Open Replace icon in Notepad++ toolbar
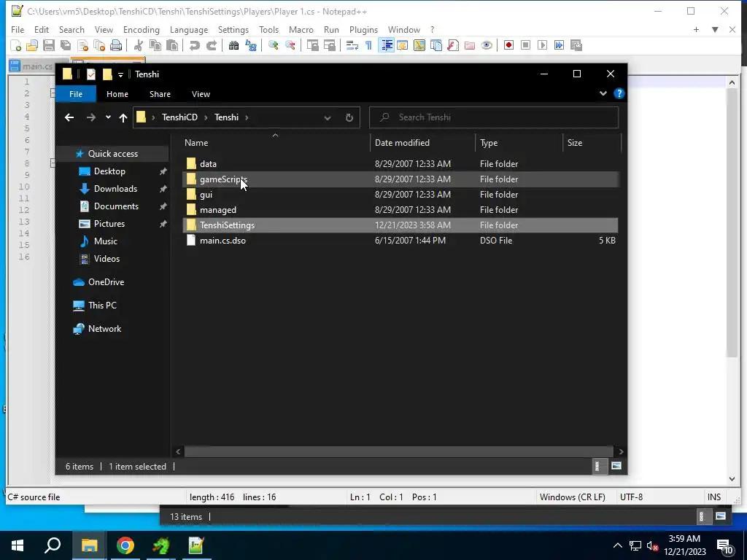This screenshot has width=747, height=560. coord(251,45)
